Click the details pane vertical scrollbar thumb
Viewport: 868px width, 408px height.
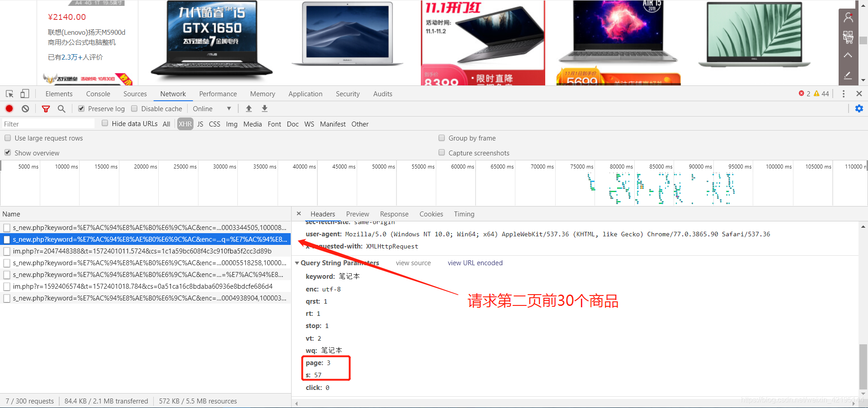pyautogui.click(x=863, y=366)
